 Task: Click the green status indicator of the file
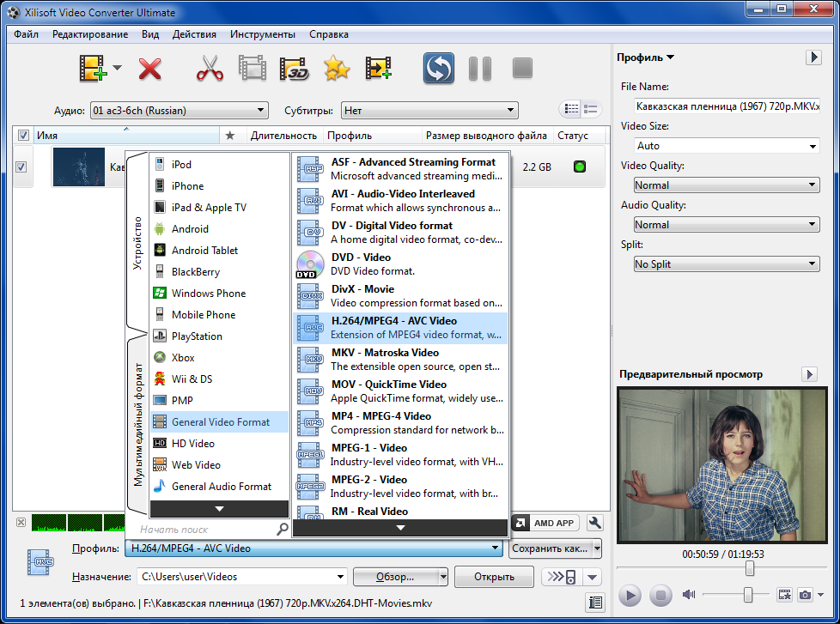(x=580, y=167)
